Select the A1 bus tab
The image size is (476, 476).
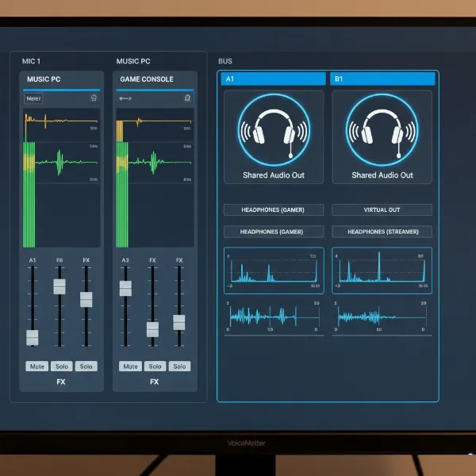[x=273, y=79]
